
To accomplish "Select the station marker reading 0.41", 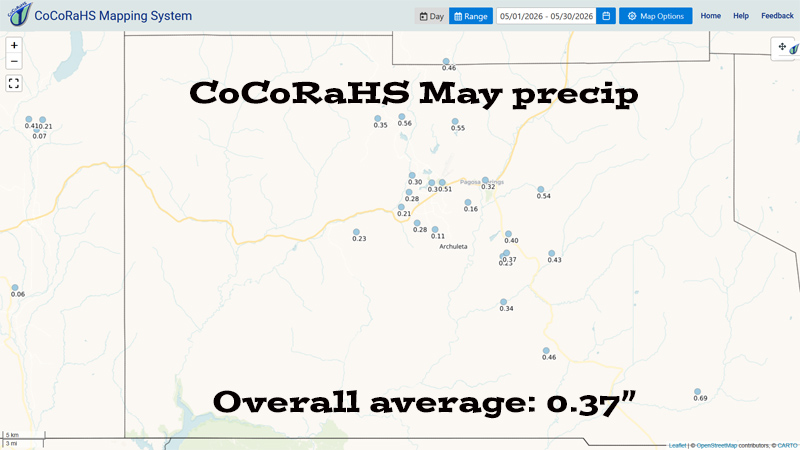I will coord(29,119).
